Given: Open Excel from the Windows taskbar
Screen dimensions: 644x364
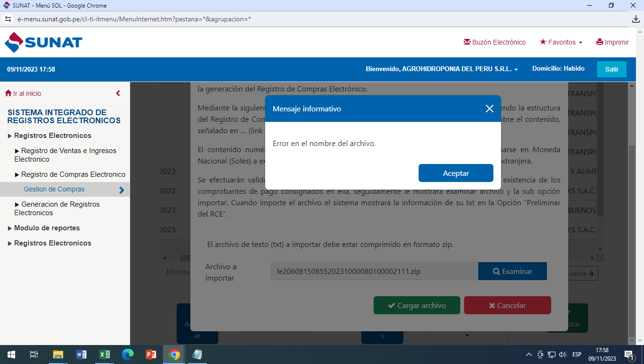Looking at the screenshot, I should coord(105,355).
